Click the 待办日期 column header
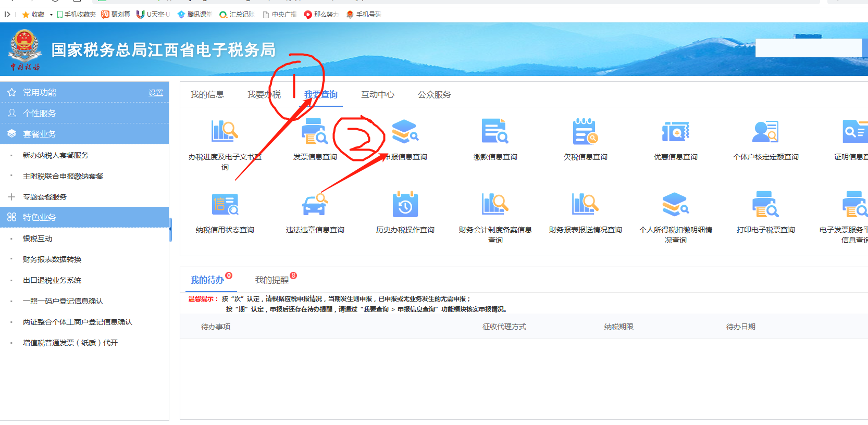The width and height of the screenshot is (868, 425). 741,327
